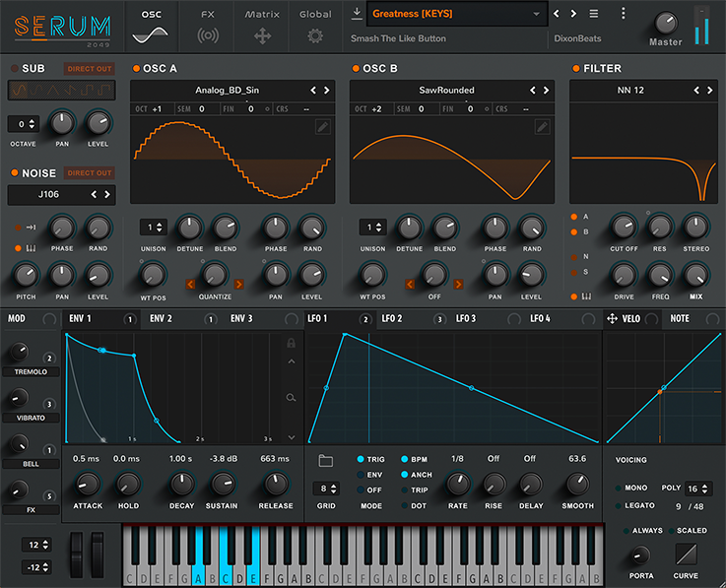Click the envelope scroll-up chevron
Screen dimensions: 726x588
(x=291, y=361)
